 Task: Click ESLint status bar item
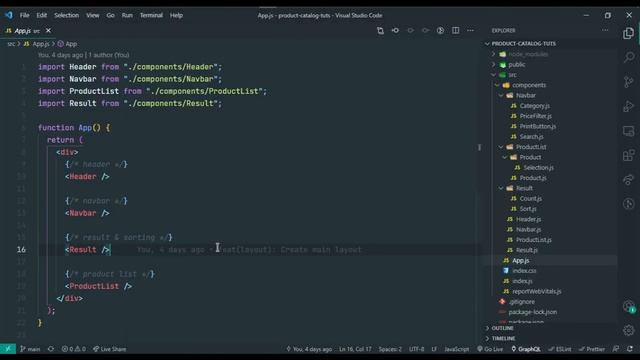click(560, 349)
